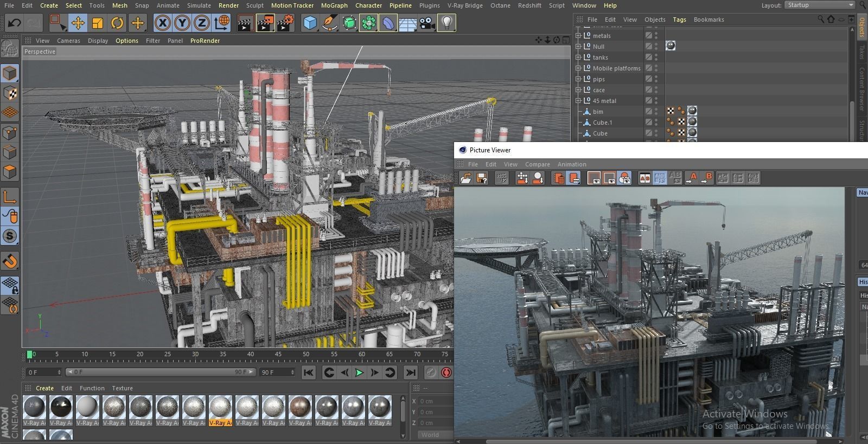Viewport: 868px width, 444px height.
Task: Add a camera object
Action: (427, 23)
